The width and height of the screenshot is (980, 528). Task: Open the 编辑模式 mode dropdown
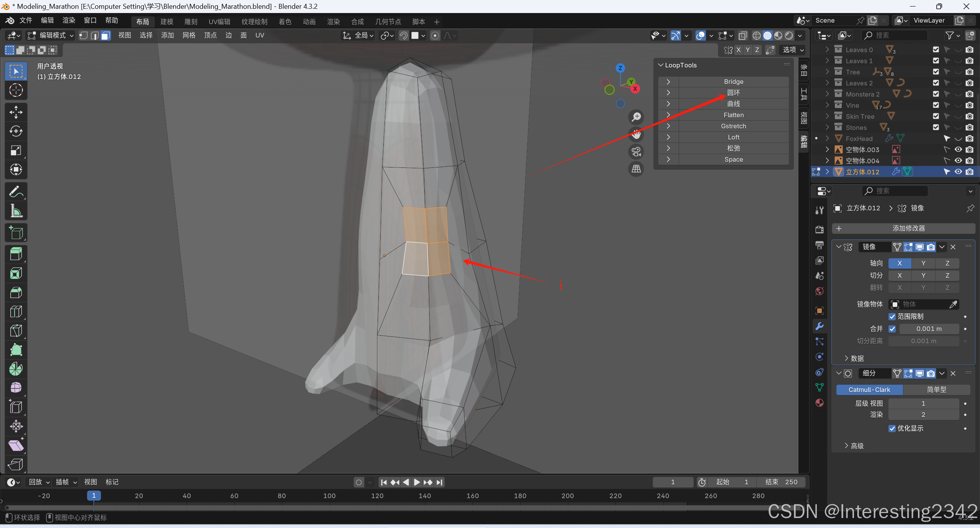[x=51, y=36]
